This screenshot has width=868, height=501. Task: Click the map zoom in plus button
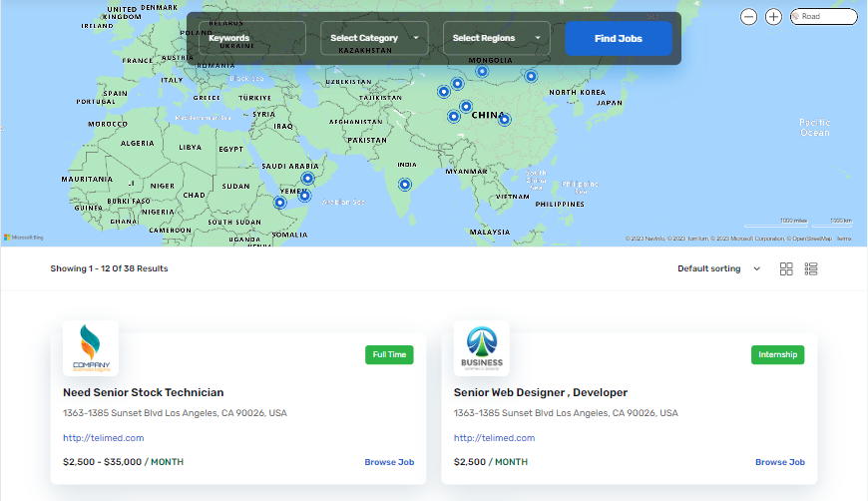click(773, 17)
